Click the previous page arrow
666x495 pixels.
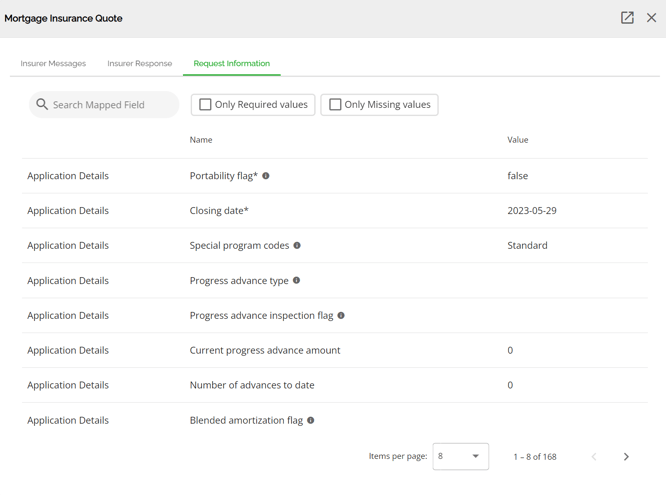pos(594,456)
